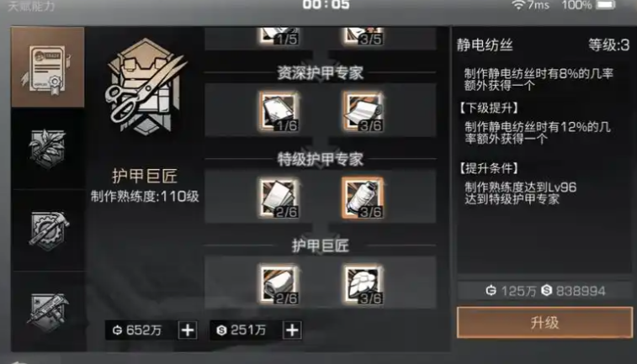The height and width of the screenshot is (364, 637).
Task: Tap the 护甲巨匠 tier heading
Action: [320, 245]
